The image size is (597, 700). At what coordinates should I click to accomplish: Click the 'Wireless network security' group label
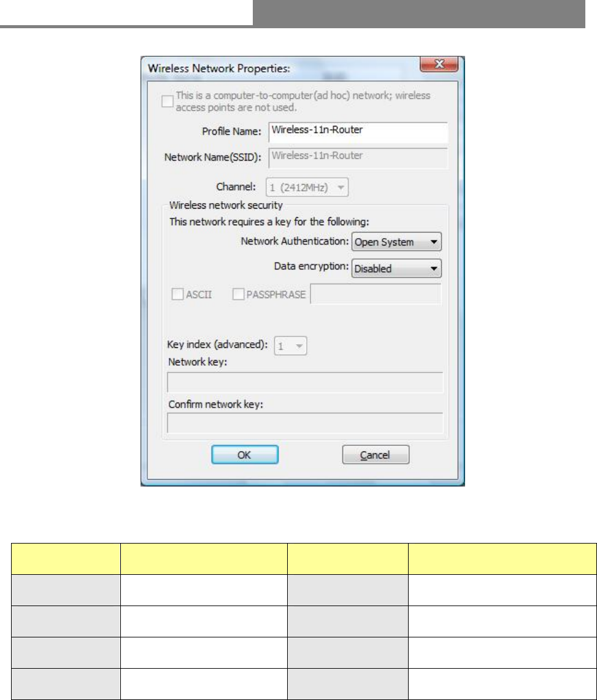pyautogui.click(x=226, y=206)
